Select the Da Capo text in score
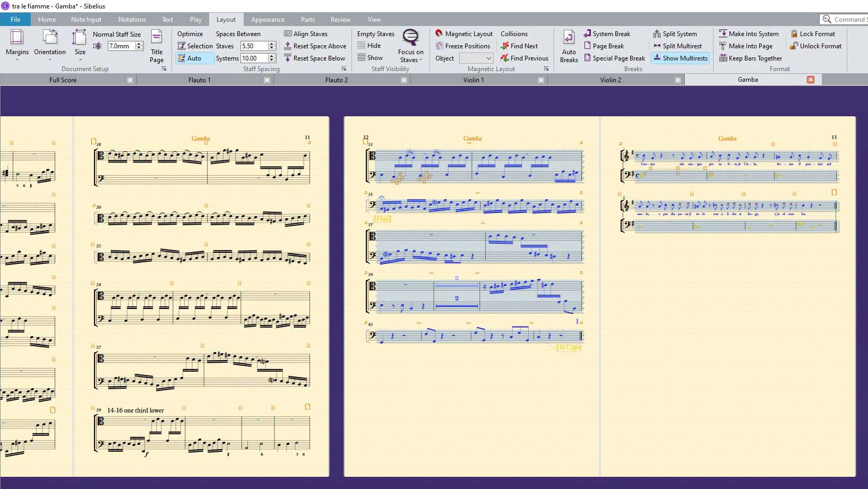 569,347
